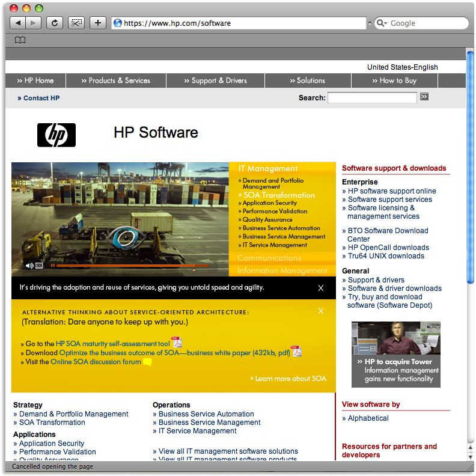476x476 pixels.
Task: Toggle closed captions on the video
Action: click(x=39, y=266)
